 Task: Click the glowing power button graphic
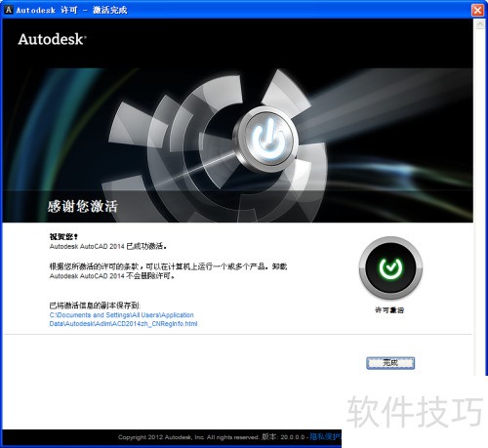(268, 140)
